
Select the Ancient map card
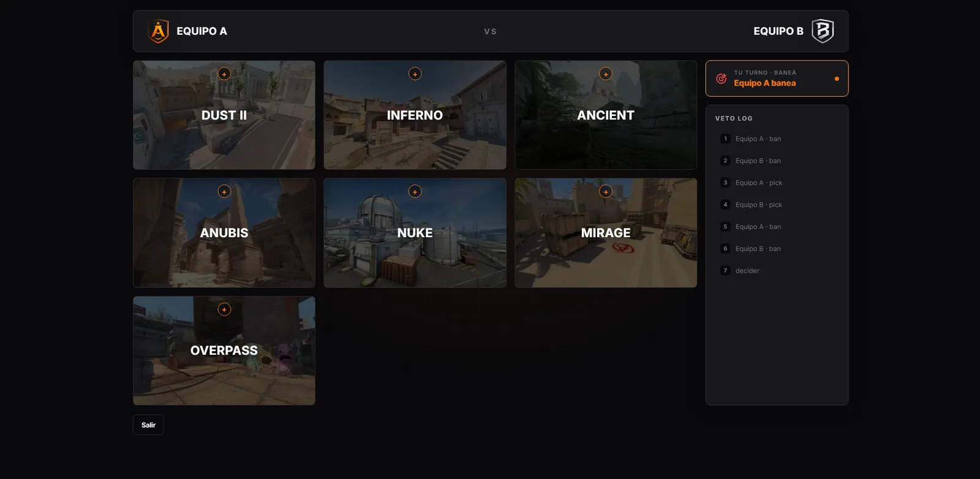pyautogui.click(x=606, y=115)
